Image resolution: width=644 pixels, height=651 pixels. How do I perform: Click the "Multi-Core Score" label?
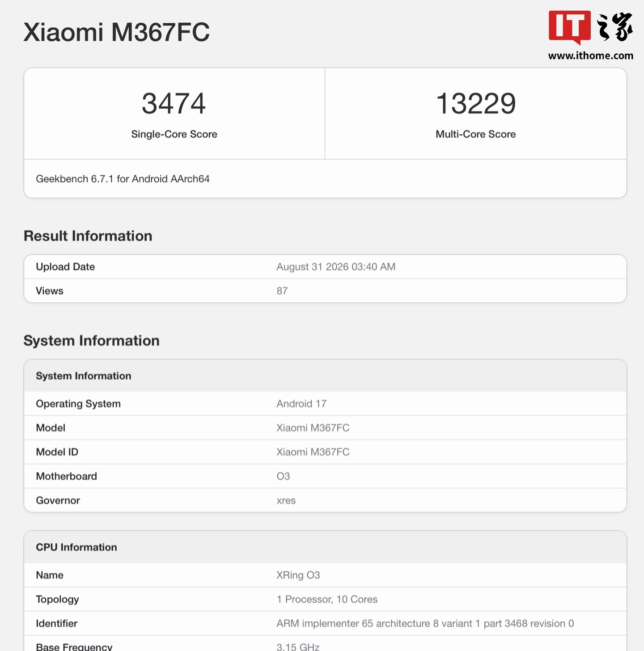[476, 134]
